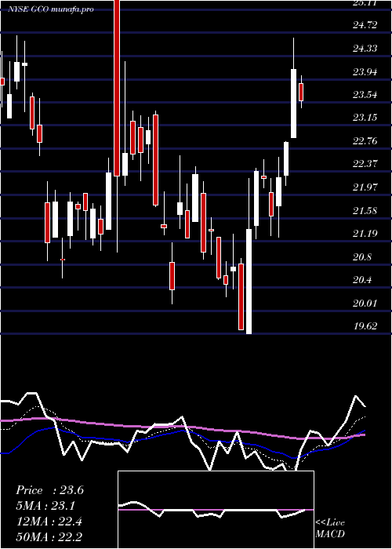392x549 pixels.
Task: Select the 23.94 price axis label
Action: point(365,71)
